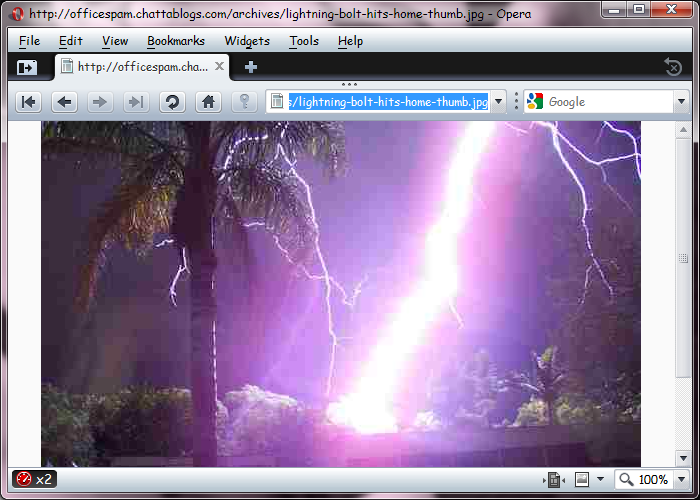Image resolution: width=700 pixels, height=500 pixels.
Task: Open the Widgets menu
Action: click(247, 41)
